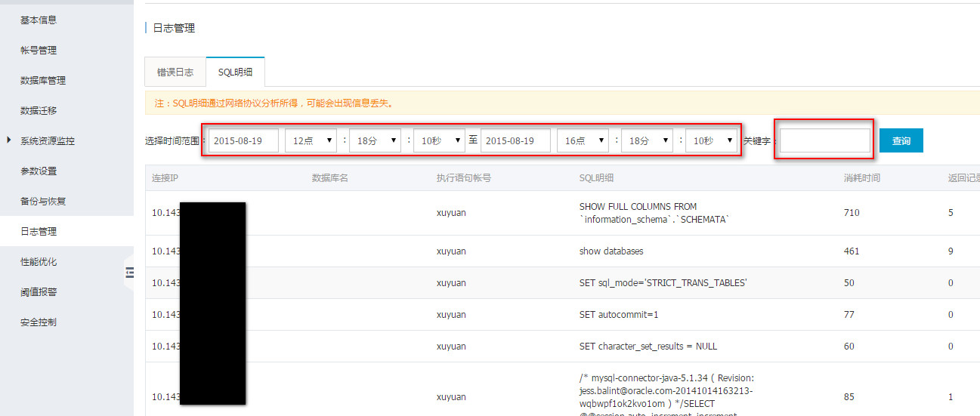Open 数据库管理 from the sidebar

click(43, 81)
